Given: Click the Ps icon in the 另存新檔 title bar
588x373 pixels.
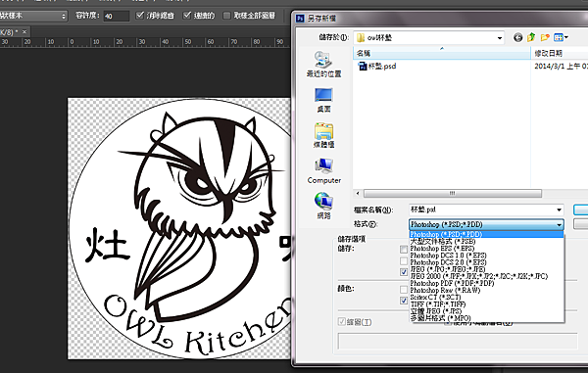Looking at the screenshot, I should click(300, 19).
